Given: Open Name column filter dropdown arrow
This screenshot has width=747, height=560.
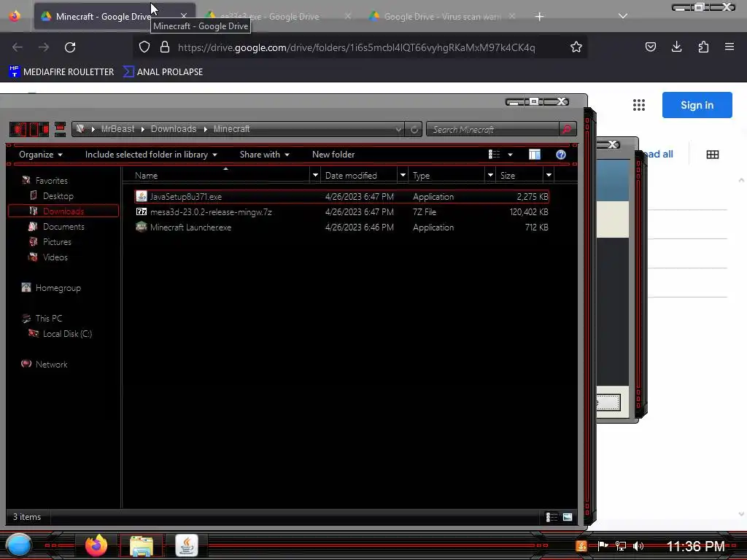Looking at the screenshot, I should pyautogui.click(x=315, y=175).
